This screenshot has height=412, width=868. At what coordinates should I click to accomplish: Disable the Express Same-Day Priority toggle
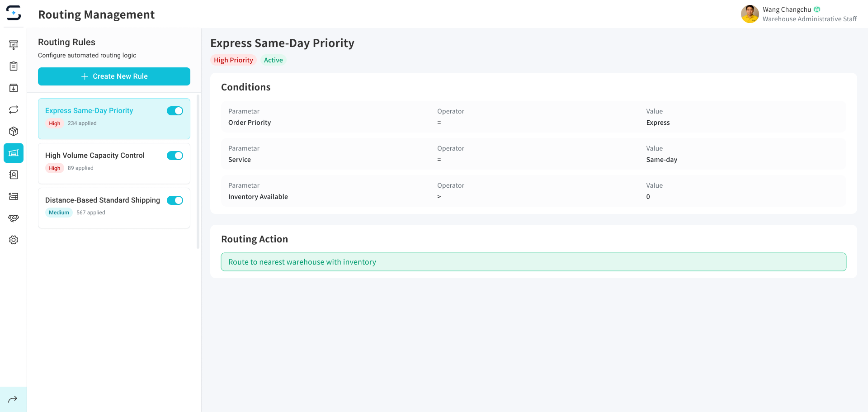pyautogui.click(x=175, y=111)
